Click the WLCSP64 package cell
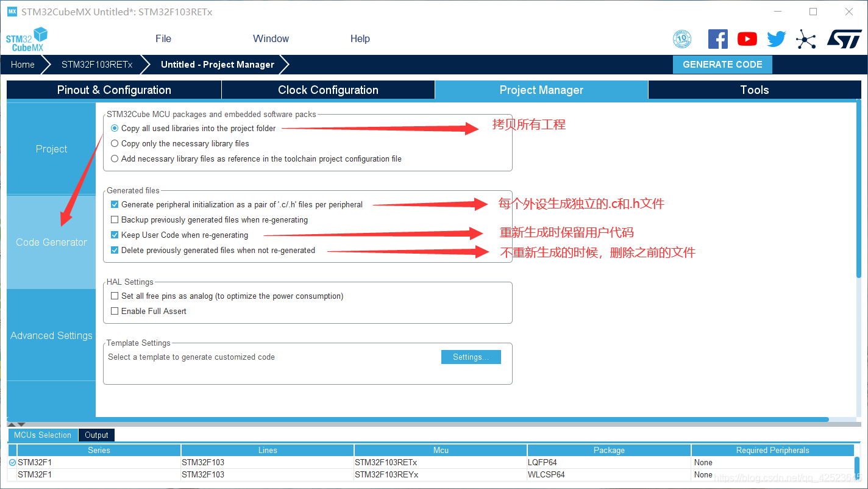 click(x=609, y=475)
